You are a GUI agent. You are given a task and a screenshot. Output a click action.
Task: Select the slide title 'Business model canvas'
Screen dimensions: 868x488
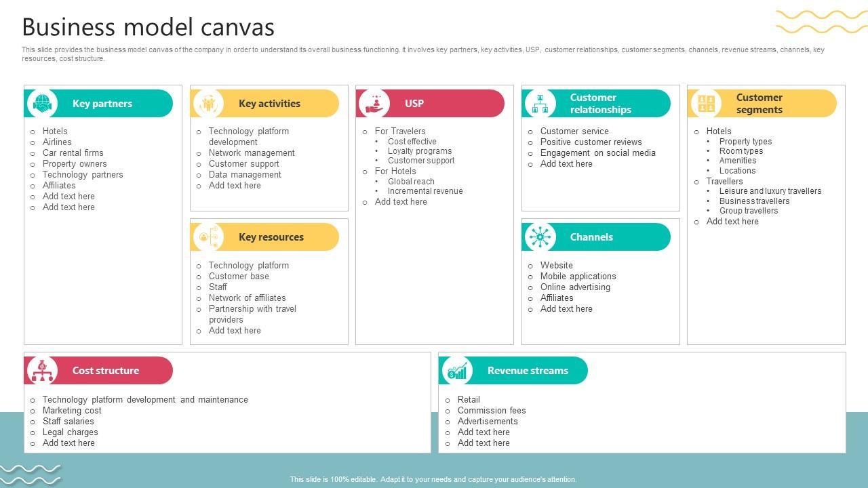149,27
